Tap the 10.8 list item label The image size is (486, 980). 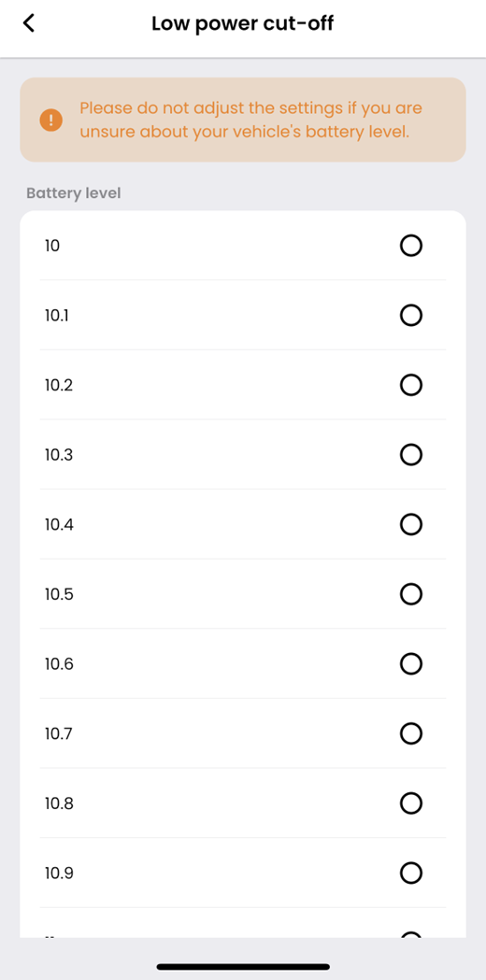point(59,803)
